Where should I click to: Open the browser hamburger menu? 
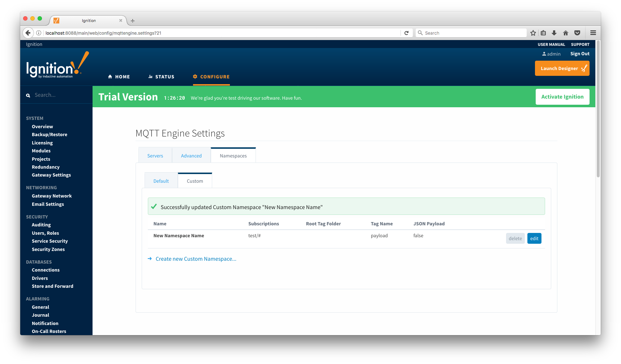pyautogui.click(x=593, y=33)
